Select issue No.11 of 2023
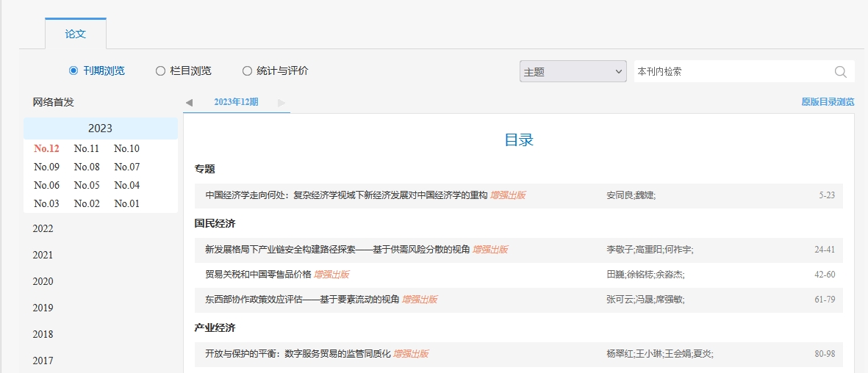The image size is (868, 373). 87,148
